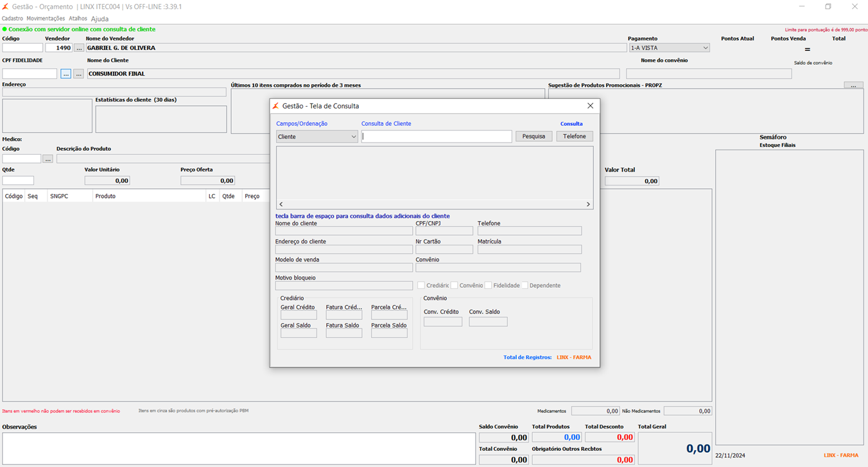This screenshot has height=467, width=868.
Task: Click the ellipsis button beside product Código field
Action: 48,159
